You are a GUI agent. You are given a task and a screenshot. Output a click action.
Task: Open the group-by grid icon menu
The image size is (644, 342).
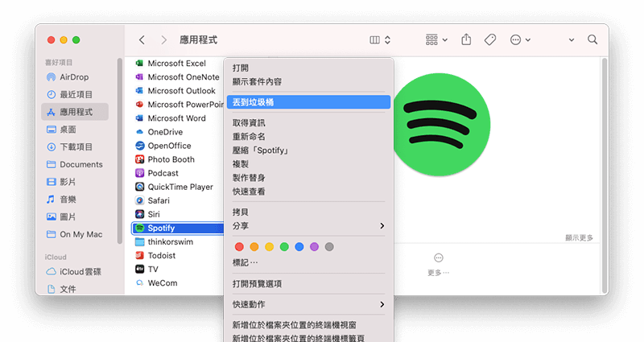point(436,39)
